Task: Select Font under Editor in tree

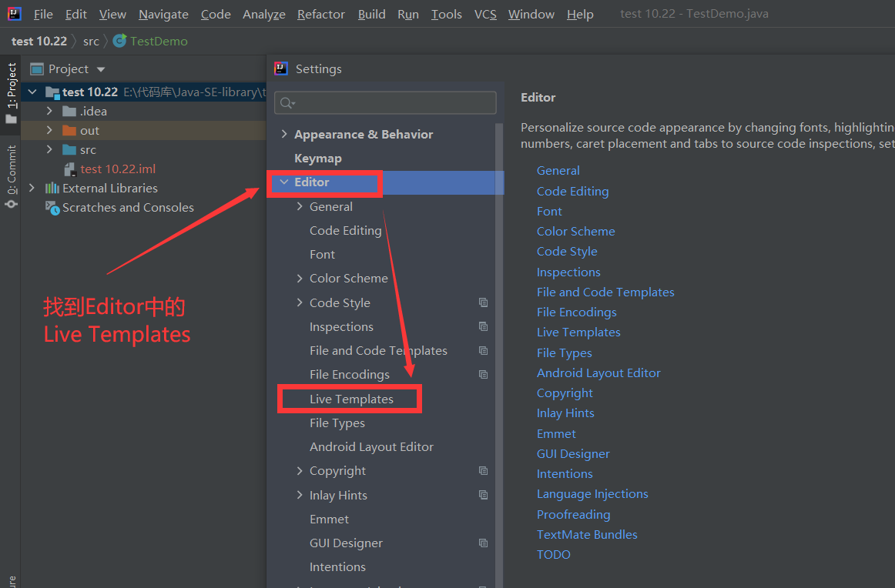Action: pos(322,254)
